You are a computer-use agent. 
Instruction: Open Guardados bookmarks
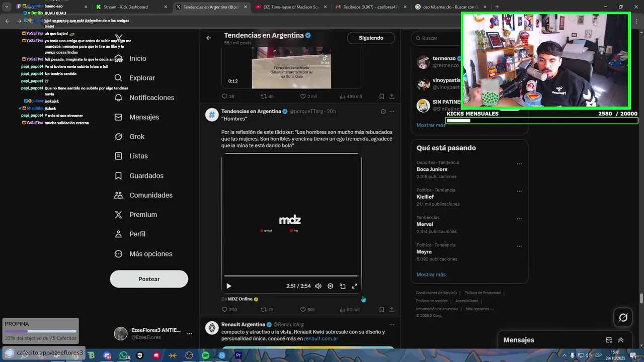tap(139, 176)
